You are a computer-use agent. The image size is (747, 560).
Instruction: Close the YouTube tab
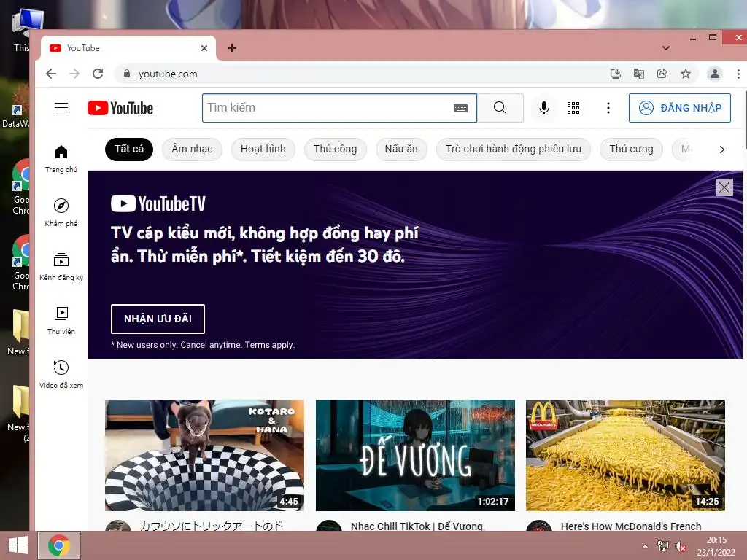pyautogui.click(x=204, y=48)
